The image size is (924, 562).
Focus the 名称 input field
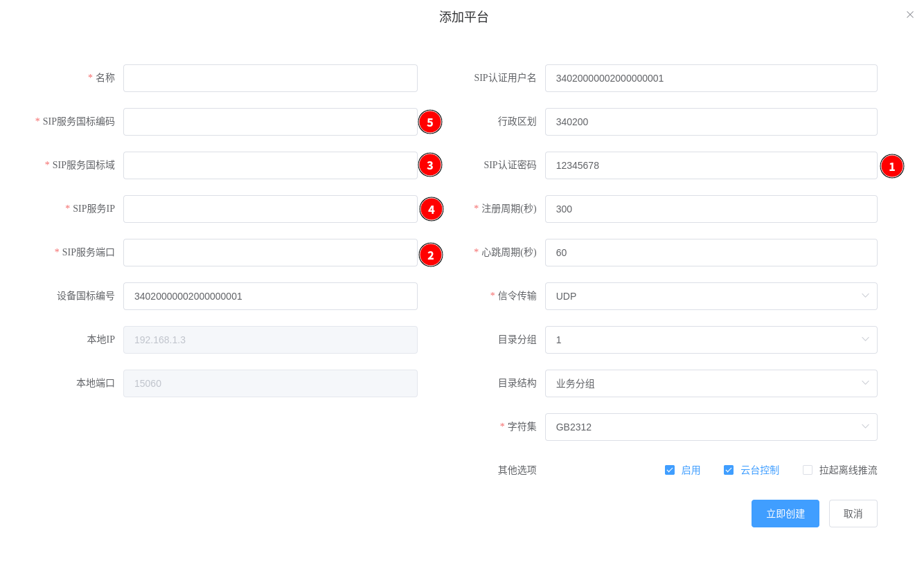click(270, 78)
